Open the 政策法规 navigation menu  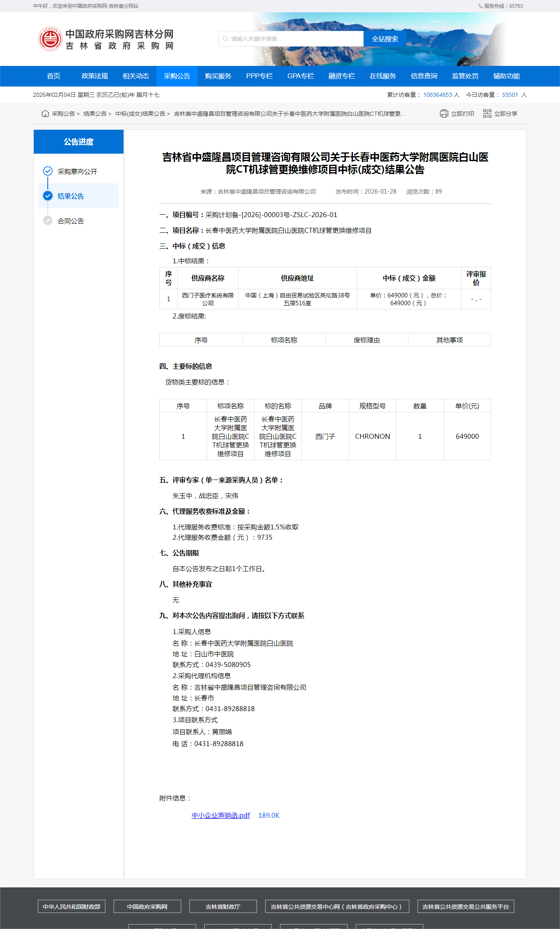pos(95,76)
